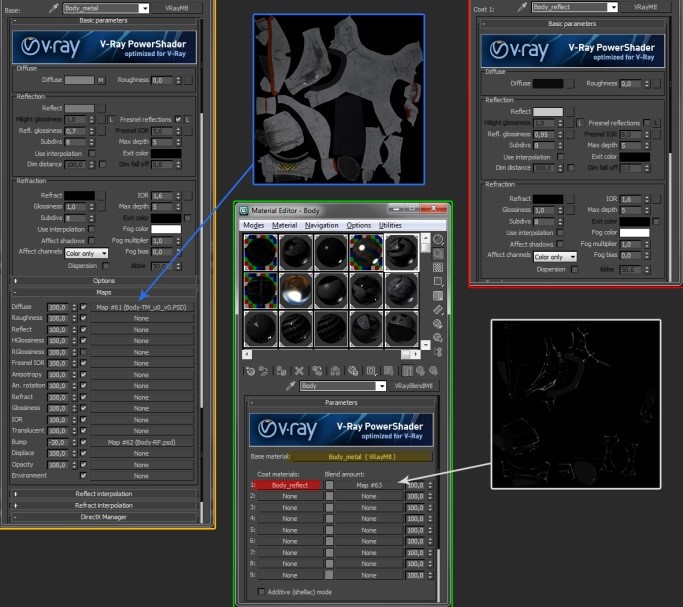Click the Go to Parent icon
This screenshot has width=683, height=607.
[x=420, y=371]
